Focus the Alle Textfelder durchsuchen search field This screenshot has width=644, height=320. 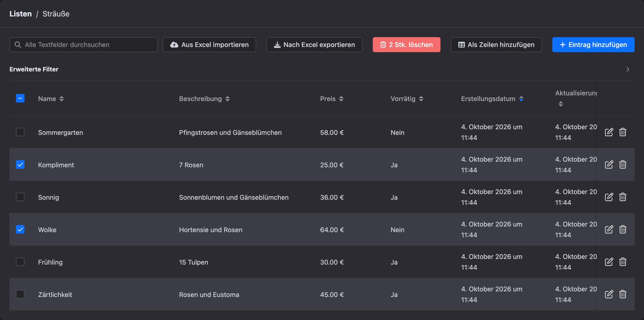83,45
